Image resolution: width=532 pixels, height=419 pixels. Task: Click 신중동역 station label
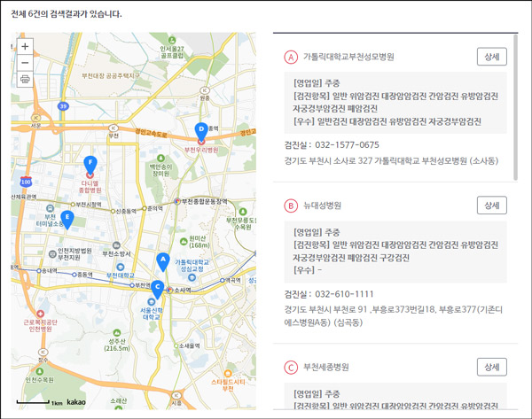tap(126, 211)
